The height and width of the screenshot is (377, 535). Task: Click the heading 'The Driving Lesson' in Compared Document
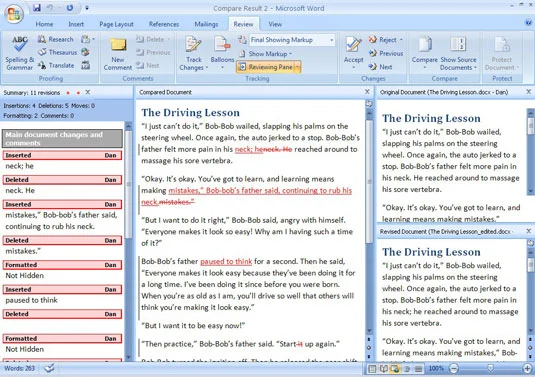(x=190, y=113)
